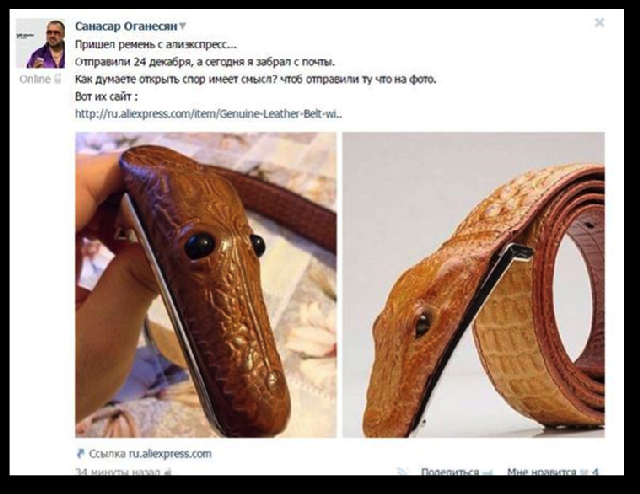Click the mobile device icon beside Online

pos(58,79)
